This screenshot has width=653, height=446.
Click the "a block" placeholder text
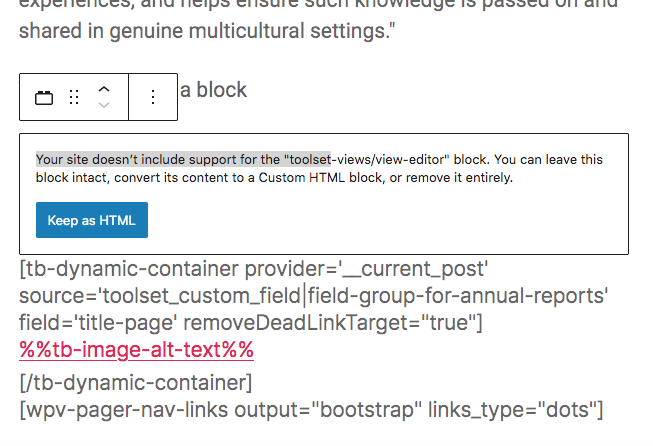[x=213, y=90]
